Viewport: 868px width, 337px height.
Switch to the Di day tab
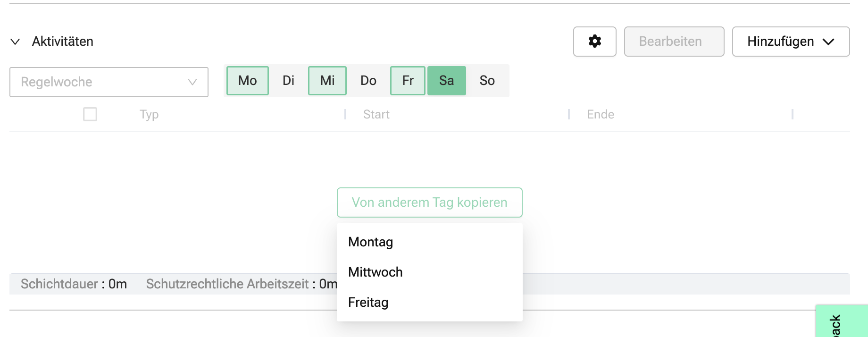pyautogui.click(x=288, y=81)
